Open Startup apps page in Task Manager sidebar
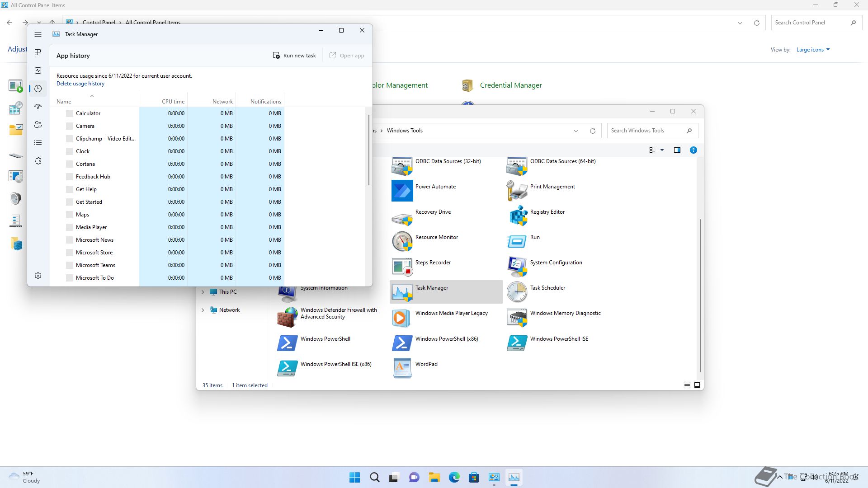 tap(38, 107)
